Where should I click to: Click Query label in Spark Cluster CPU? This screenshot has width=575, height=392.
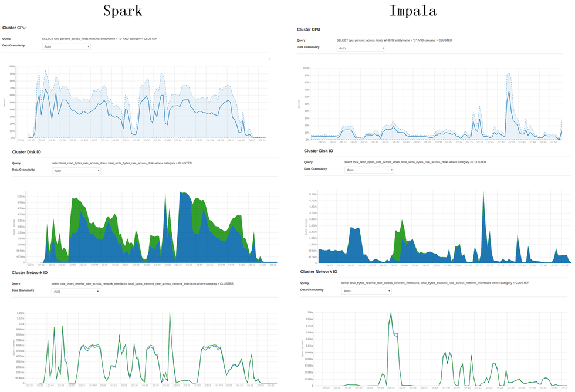coord(6,39)
